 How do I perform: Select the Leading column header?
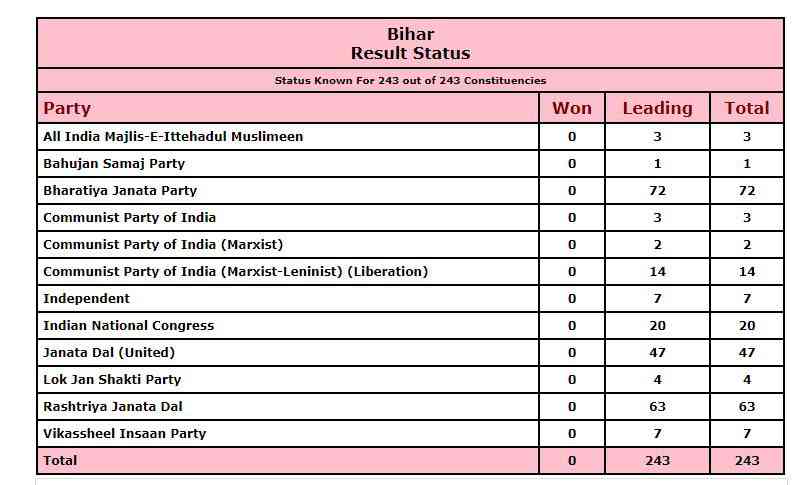(657, 108)
